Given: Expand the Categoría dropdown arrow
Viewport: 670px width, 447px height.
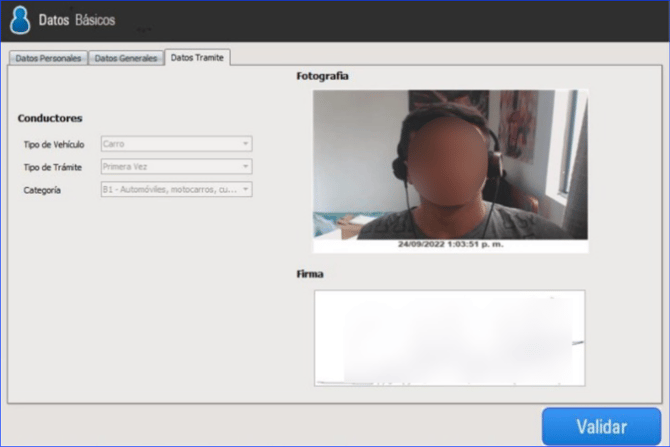Looking at the screenshot, I should pos(245,189).
